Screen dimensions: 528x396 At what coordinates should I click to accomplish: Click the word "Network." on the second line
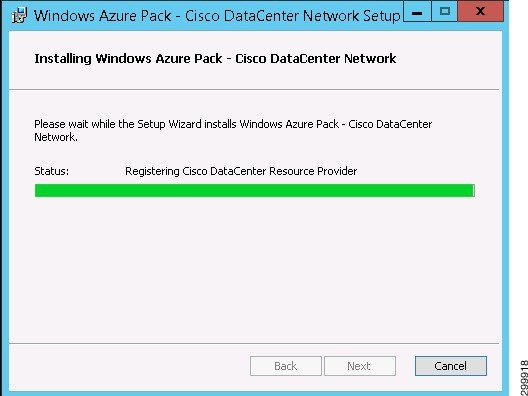(56, 137)
